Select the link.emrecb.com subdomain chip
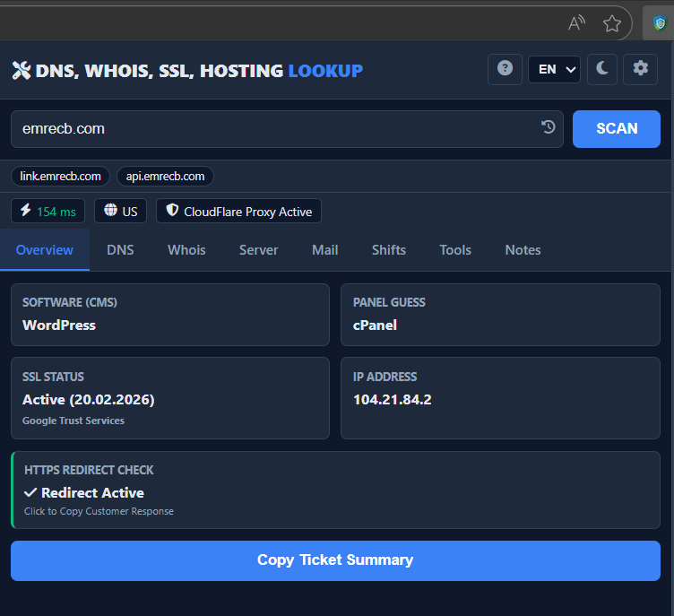Image resolution: width=674 pixels, height=616 pixels. click(x=60, y=177)
